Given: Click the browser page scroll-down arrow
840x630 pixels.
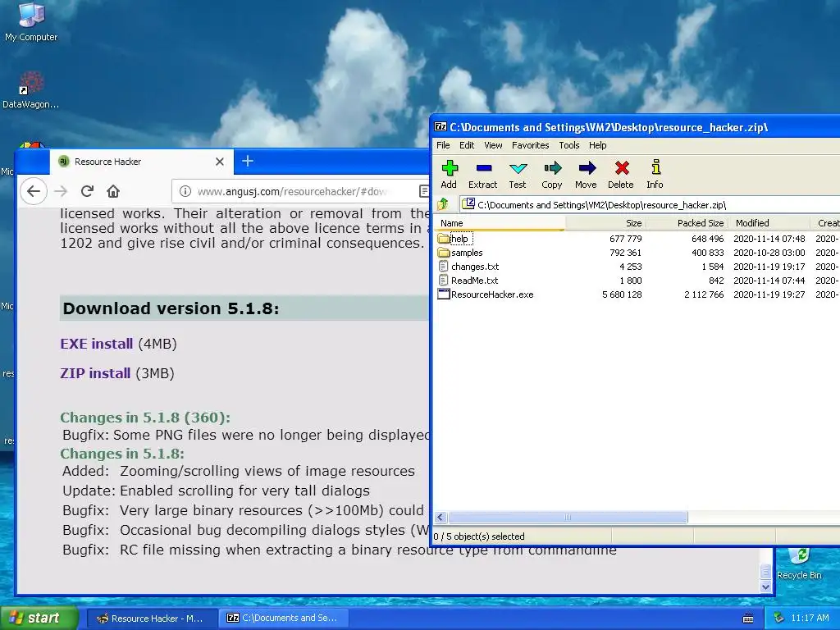Looking at the screenshot, I should coord(766,587).
